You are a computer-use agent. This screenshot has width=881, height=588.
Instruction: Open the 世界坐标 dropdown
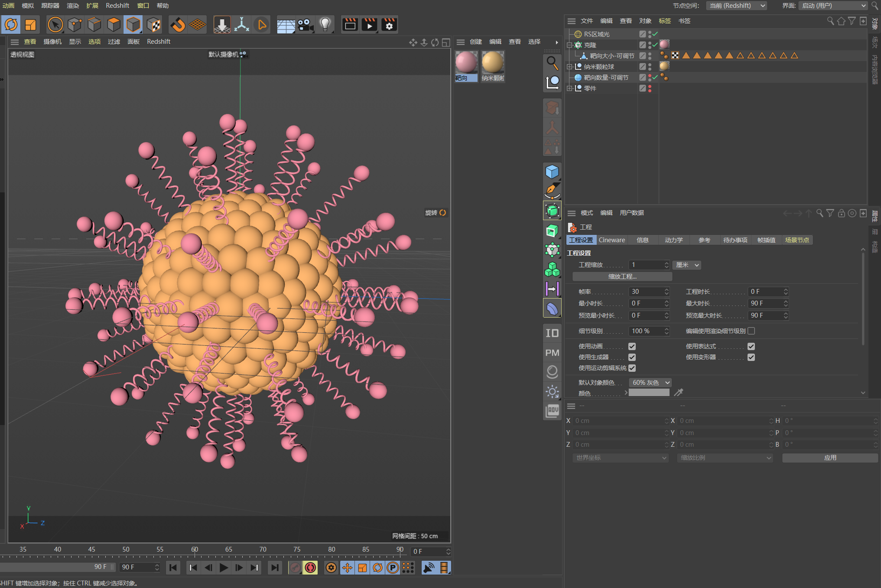click(x=621, y=458)
